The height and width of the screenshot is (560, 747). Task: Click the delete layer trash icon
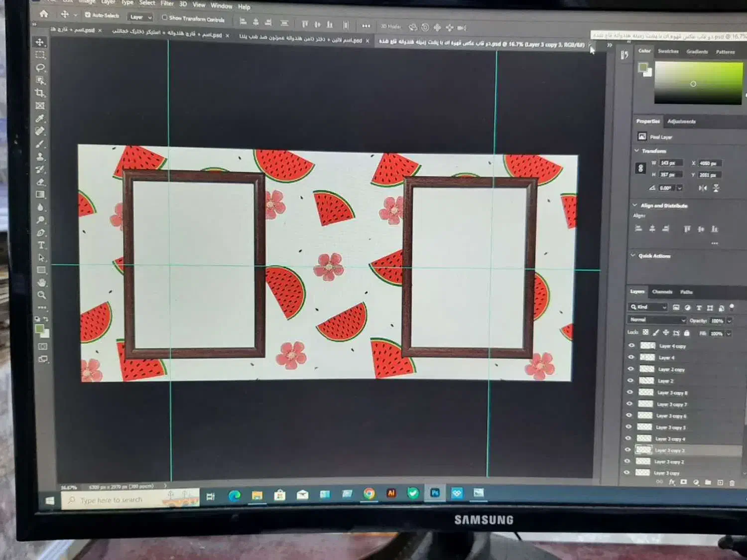click(x=732, y=483)
